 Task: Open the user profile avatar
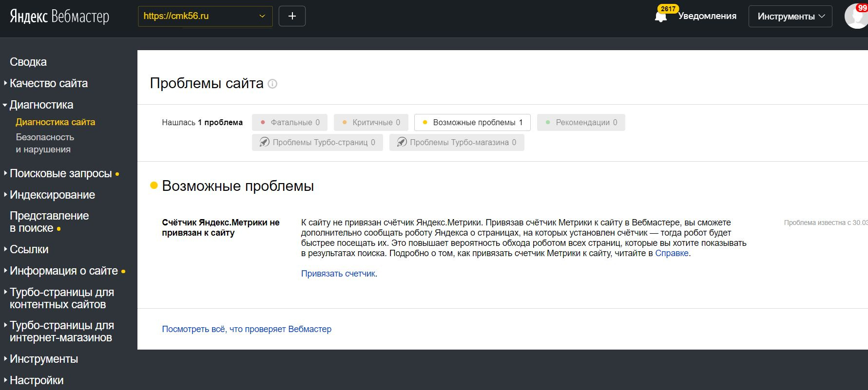[x=856, y=17]
